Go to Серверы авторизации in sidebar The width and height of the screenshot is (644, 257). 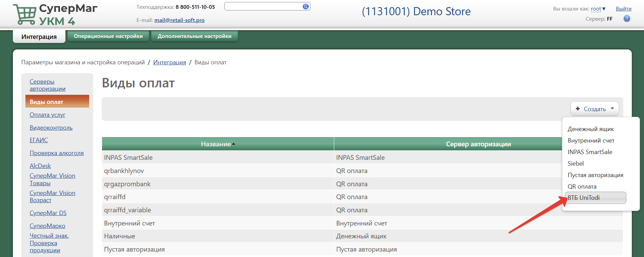[x=47, y=85]
